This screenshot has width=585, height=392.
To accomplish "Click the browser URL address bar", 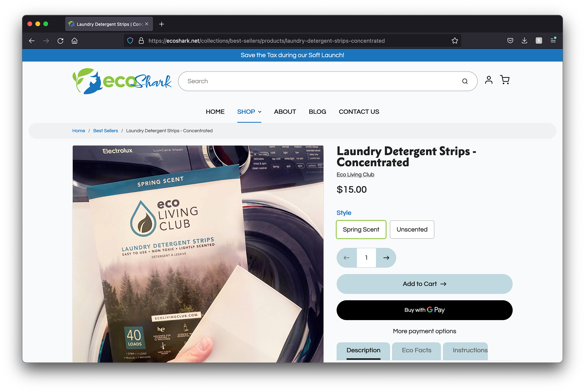I will (292, 41).
